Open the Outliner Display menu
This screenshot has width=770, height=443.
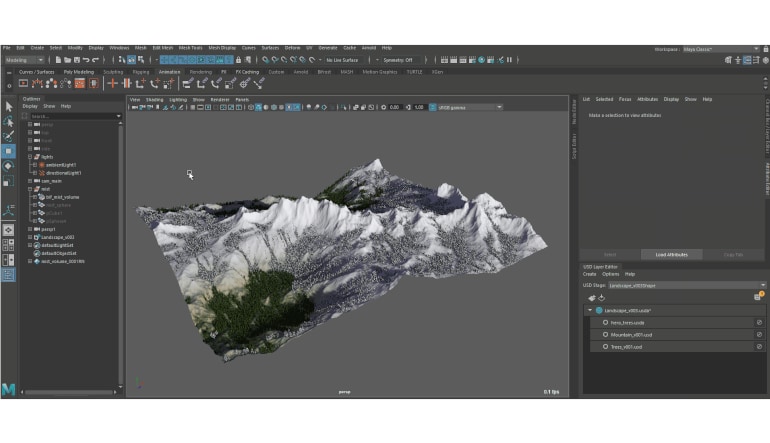[x=30, y=106]
